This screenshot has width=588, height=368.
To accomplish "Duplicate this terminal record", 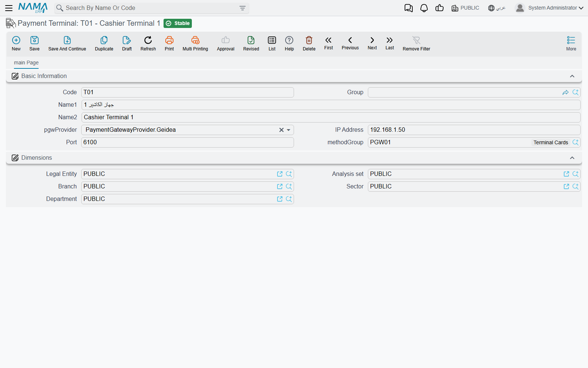I will point(104,43).
